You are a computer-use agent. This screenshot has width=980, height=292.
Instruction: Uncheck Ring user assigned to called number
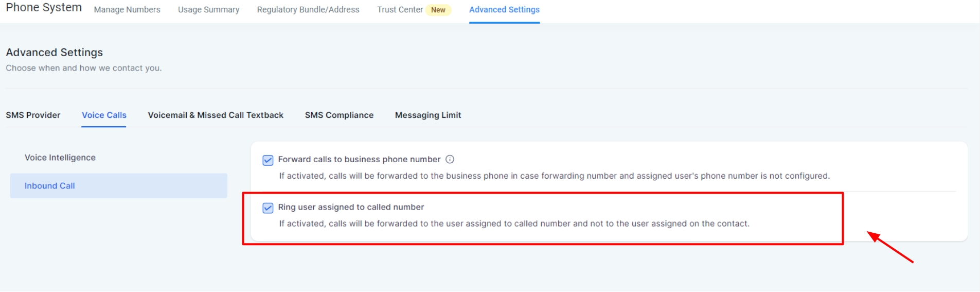[x=268, y=208]
